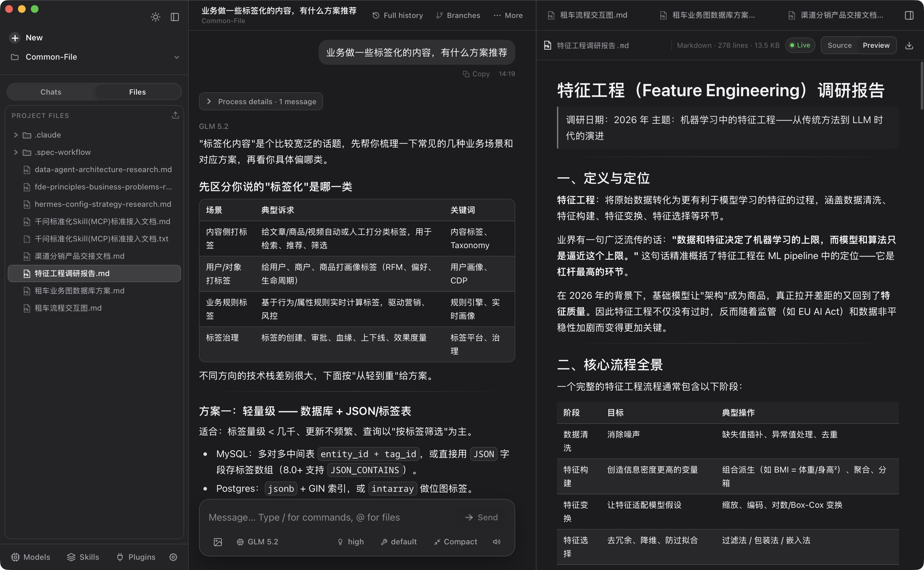Click the New chat plus icon
The height and width of the screenshot is (570, 924).
tap(15, 38)
